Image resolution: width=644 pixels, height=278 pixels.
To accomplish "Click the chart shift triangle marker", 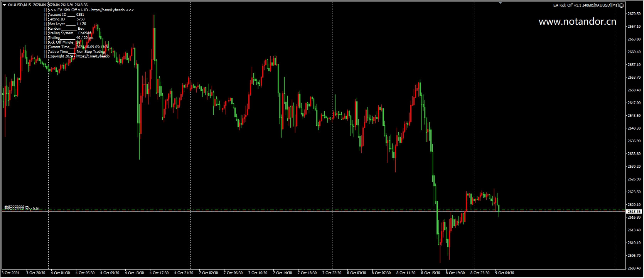I will pos(500,3).
